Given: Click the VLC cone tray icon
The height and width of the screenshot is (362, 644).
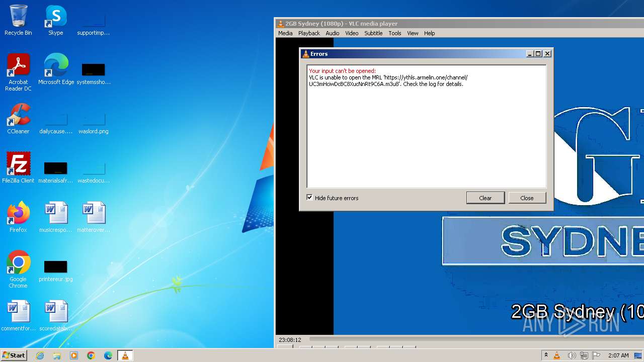Looking at the screenshot, I should 557,355.
